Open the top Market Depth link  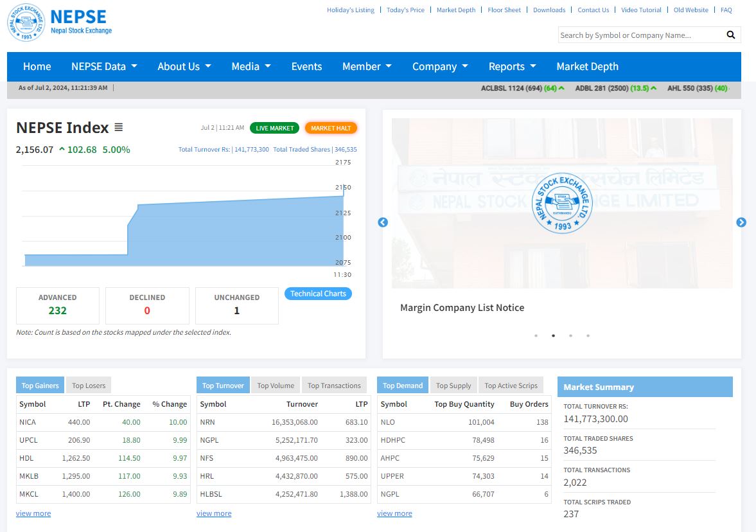pyautogui.click(x=456, y=10)
